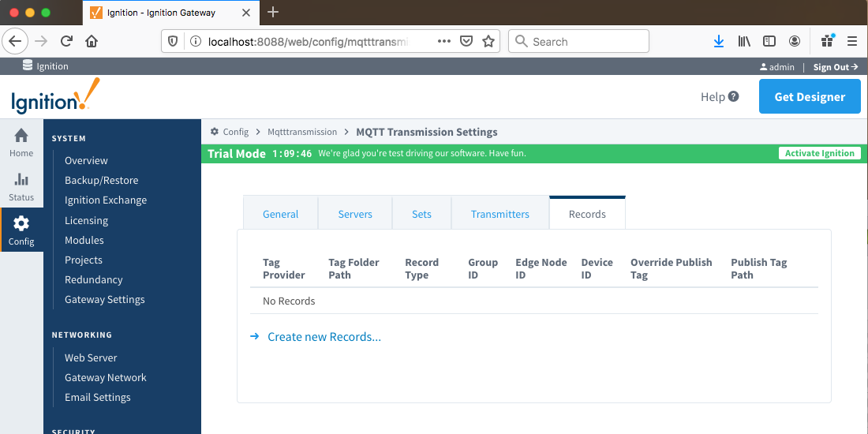Open the Licensing page
Screen dimensions: 868x434
pyautogui.click(x=86, y=220)
